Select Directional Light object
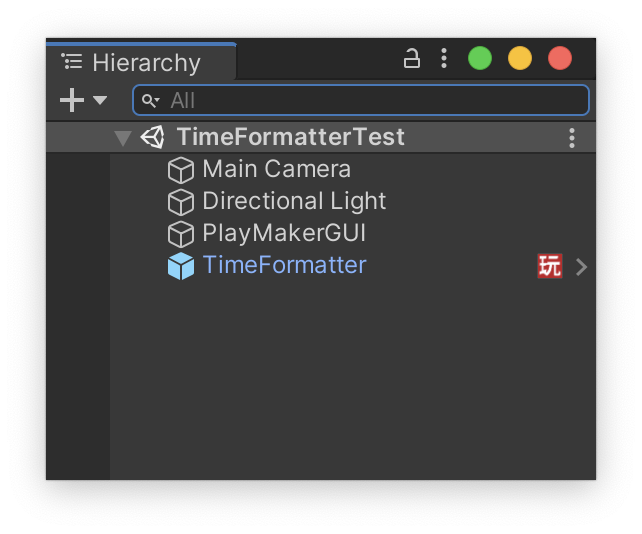The image size is (642, 534). pos(294,201)
